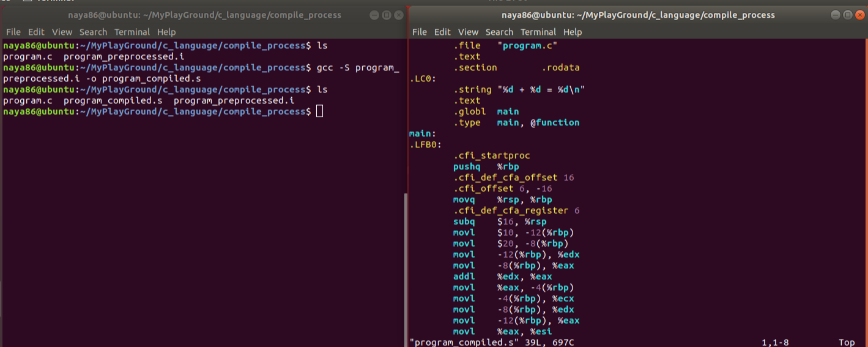Click the '.file "program.c"' line

tap(505, 45)
